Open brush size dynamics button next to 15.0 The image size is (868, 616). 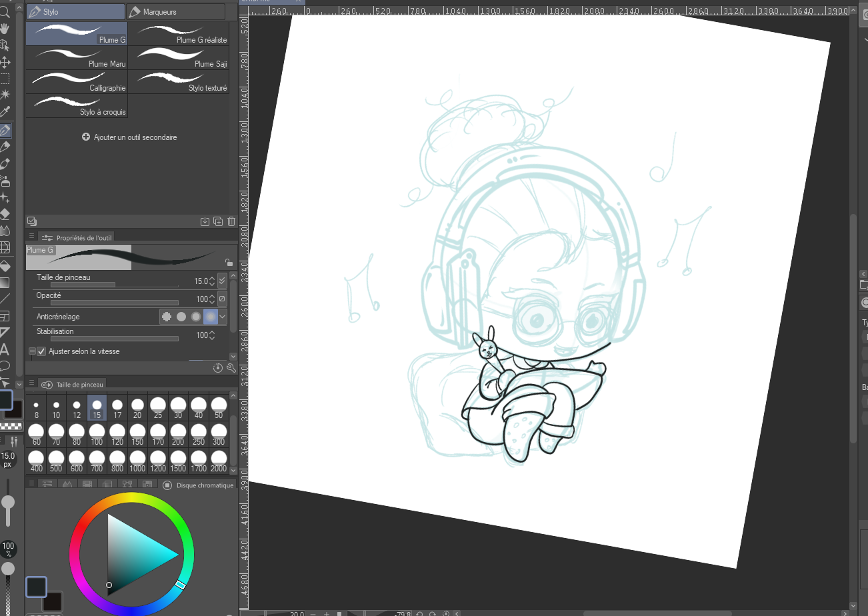[222, 281]
